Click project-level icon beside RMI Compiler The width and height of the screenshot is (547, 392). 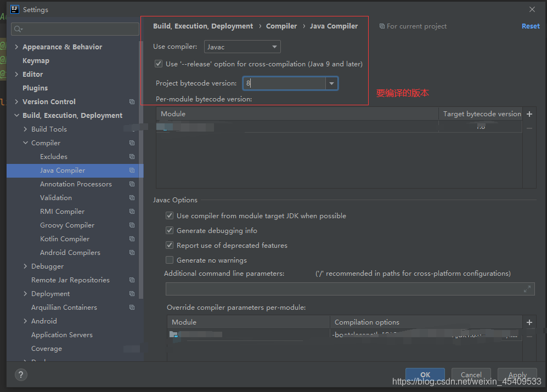(x=132, y=211)
